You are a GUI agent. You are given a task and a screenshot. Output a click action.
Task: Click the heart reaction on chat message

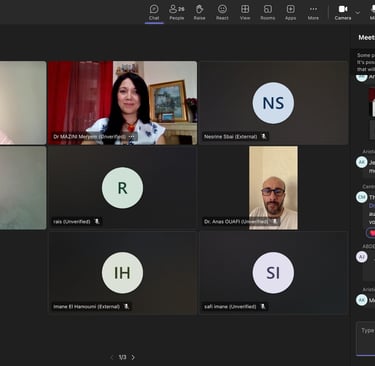[371, 233]
